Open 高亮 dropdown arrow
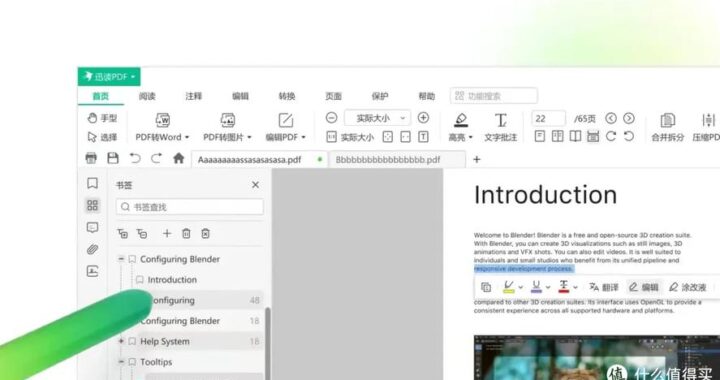This screenshot has width=720, height=380. click(471, 137)
